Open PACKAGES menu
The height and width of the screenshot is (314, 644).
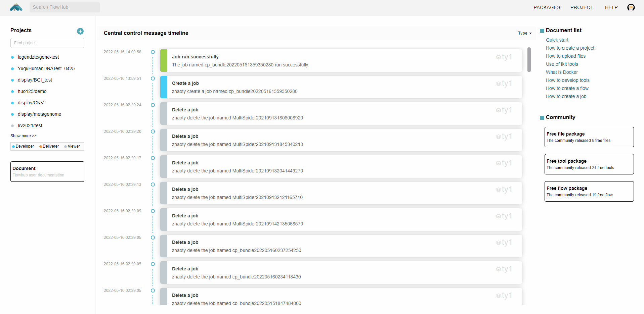(x=547, y=7)
